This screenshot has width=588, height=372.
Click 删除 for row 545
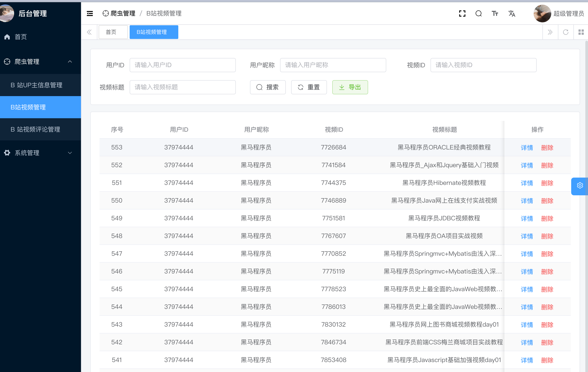tap(547, 289)
